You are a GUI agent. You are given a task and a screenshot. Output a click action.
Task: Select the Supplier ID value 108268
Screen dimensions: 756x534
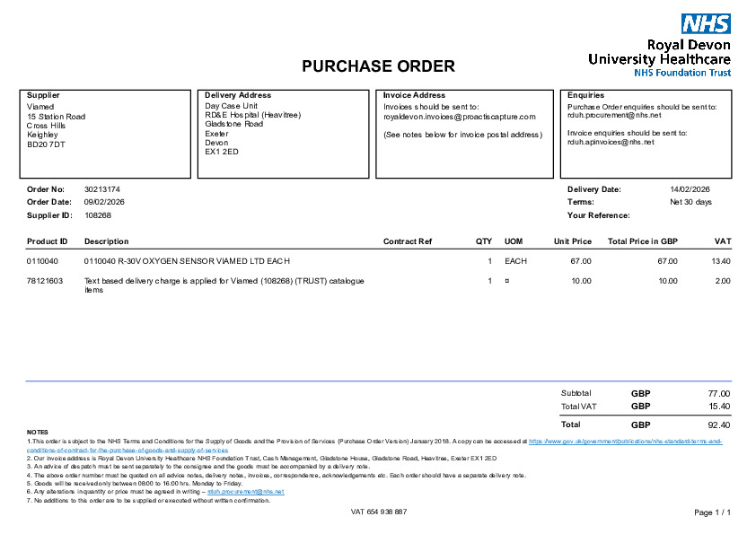coord(98,215)
